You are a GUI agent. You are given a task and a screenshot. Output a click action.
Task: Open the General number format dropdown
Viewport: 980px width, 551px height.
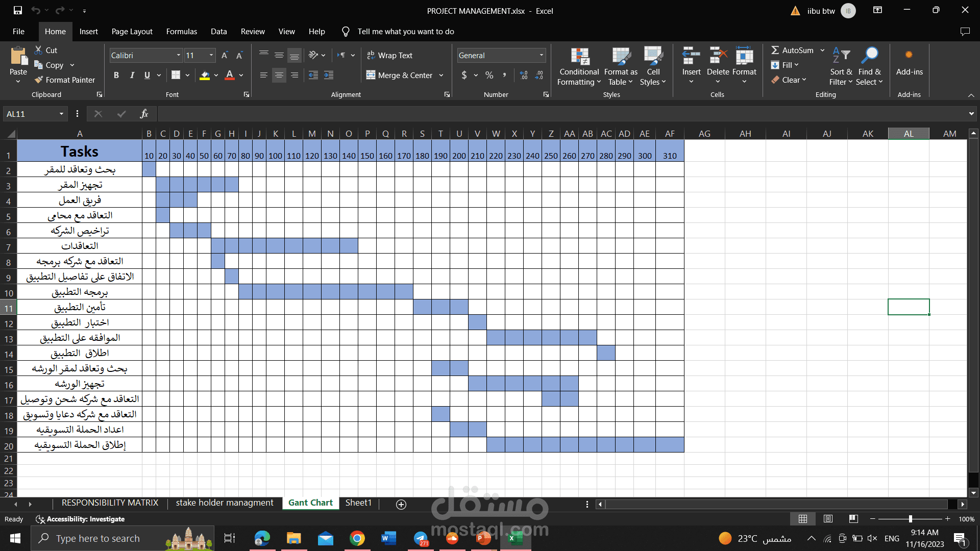pyautogui.click(x=541, y=55)
